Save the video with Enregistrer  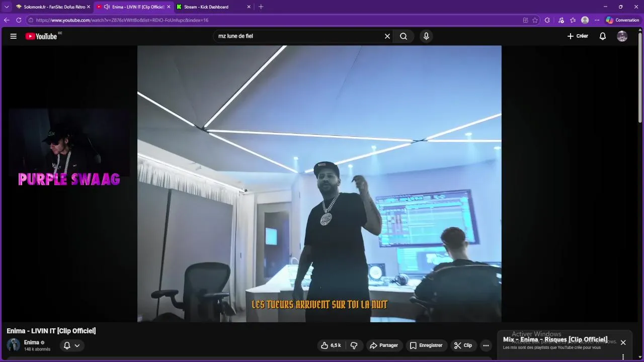426,345
